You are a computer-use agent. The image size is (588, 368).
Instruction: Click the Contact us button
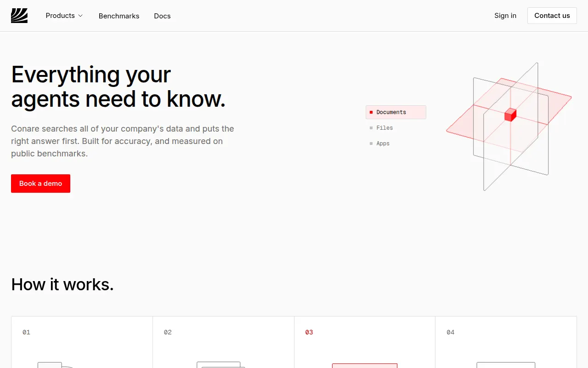tap(552, 16)
